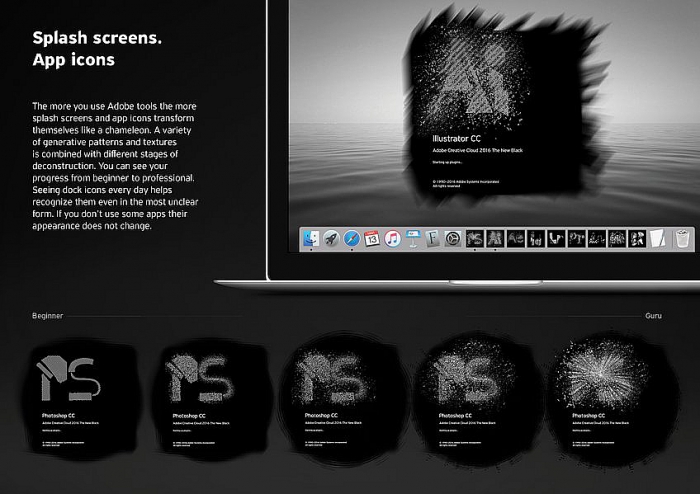700x494 pixels.
Task: Select the Guru firework-burst Photoshop splash screen
Action: 615,399
